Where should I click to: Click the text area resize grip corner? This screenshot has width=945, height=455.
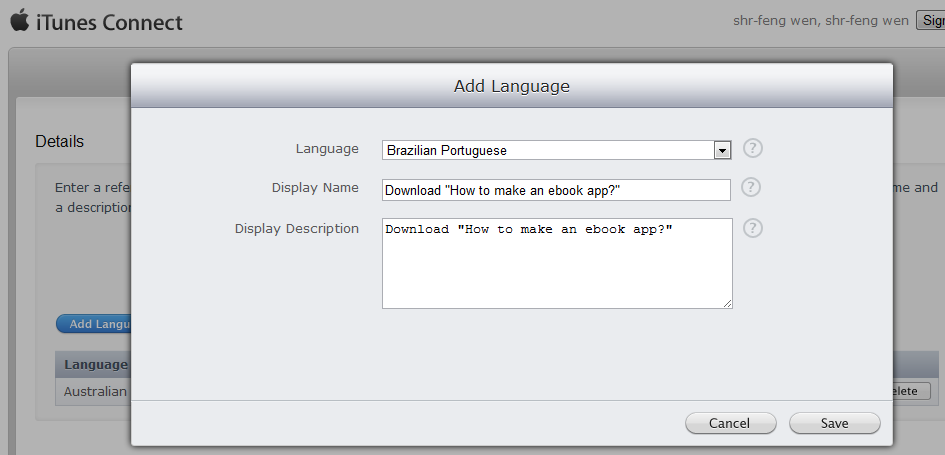tap(728, 304)
